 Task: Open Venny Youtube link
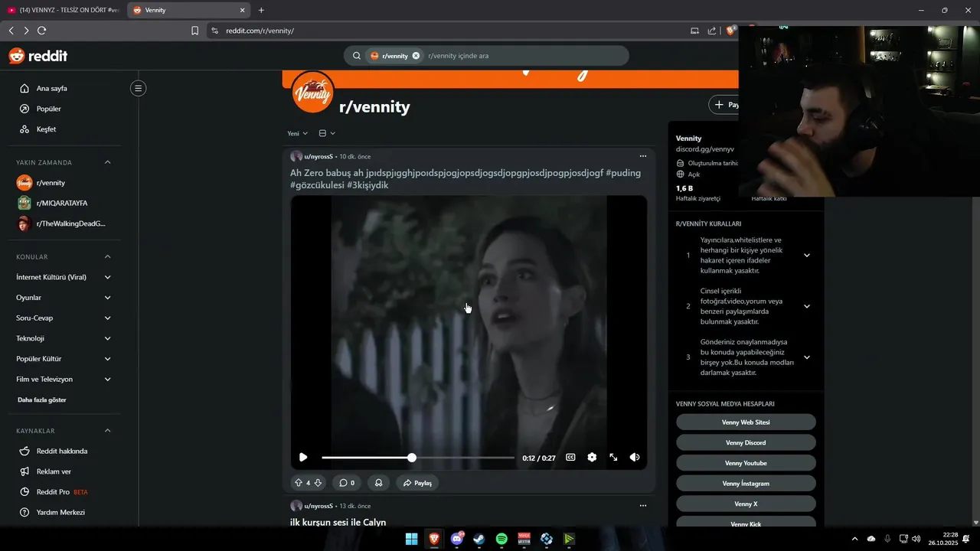746,463
